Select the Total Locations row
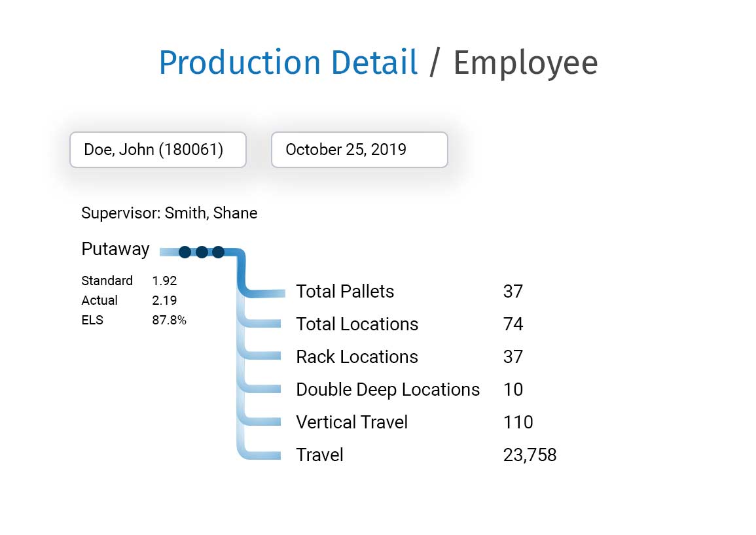756x535 pixels. point(357,324)
